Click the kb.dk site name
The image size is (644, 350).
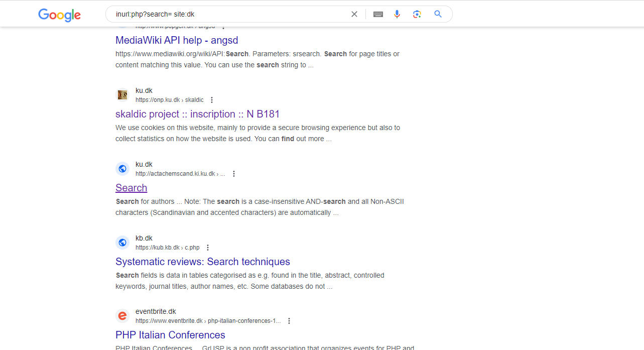tap(144, 238)
